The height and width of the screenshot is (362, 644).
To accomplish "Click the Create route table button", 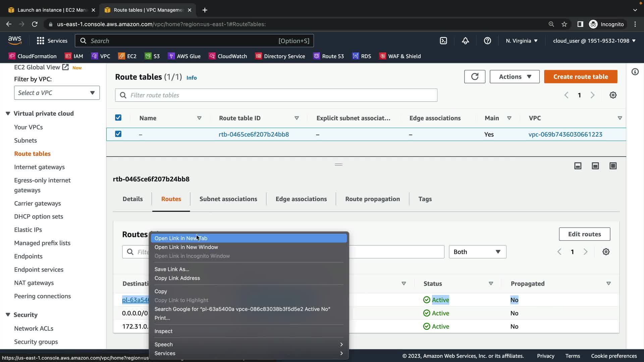I will point(580,77).
